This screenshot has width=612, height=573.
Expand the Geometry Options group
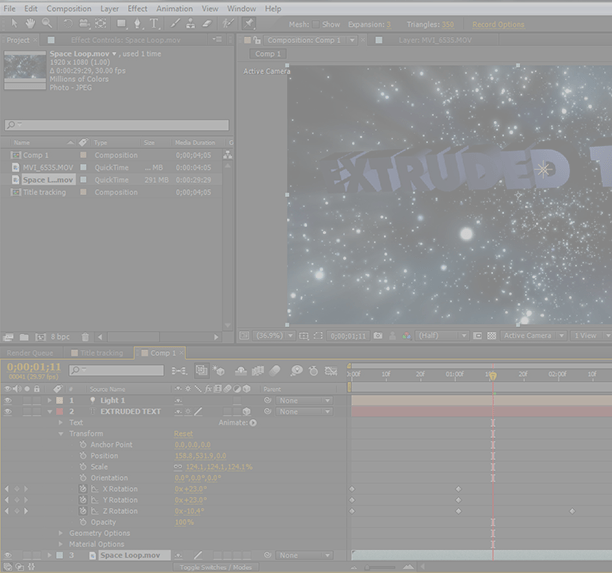click(60, 533)
